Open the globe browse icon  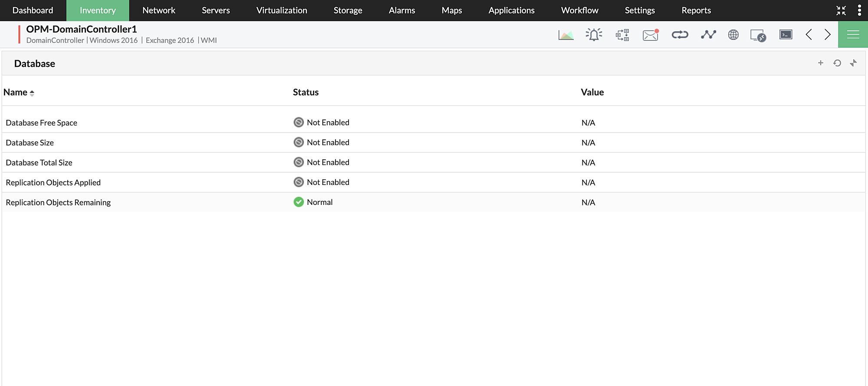[x=733, y=35]
